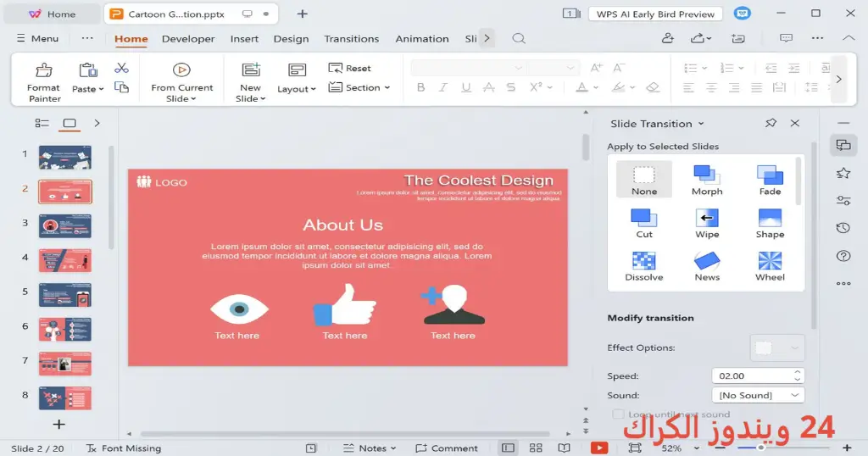Click the clear formatting eraser icon
Viewport: 868px width, 456px height.
coord(654,87)
